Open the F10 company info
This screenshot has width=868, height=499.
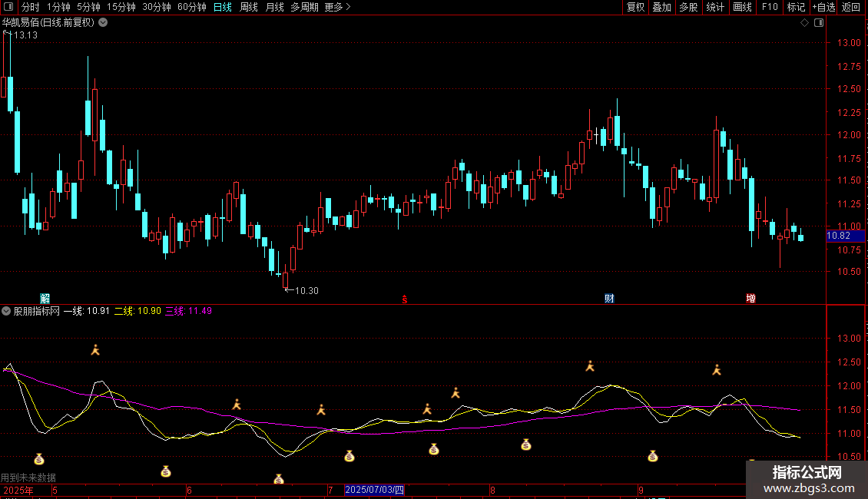(x=770, y=7)
